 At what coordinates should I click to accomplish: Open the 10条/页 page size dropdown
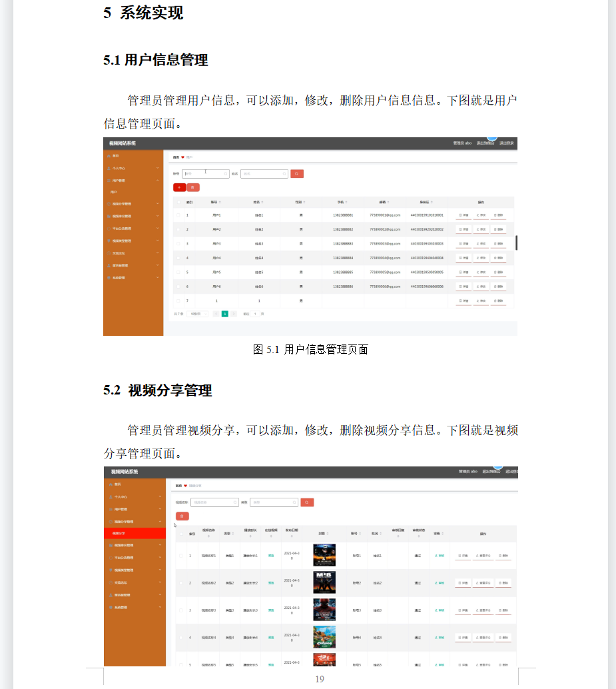point(197,314)
